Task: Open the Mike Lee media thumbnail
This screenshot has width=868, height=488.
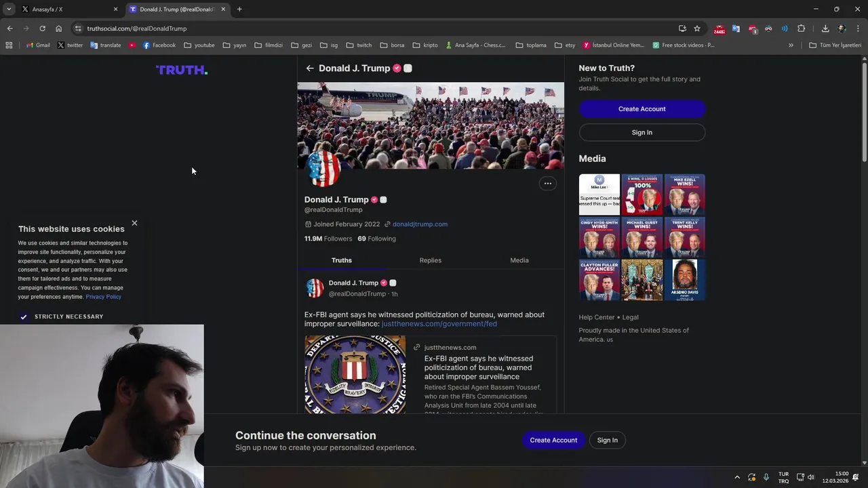Action: point(599,195)
